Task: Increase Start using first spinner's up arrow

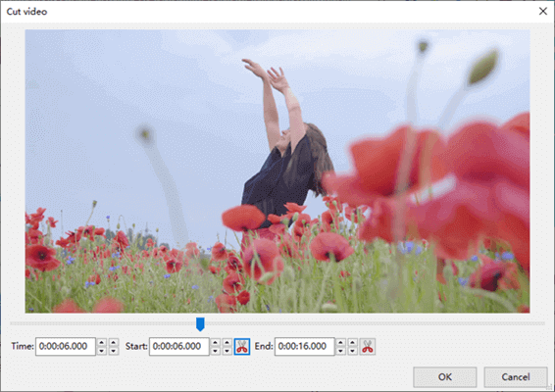Action: point(215,342)
